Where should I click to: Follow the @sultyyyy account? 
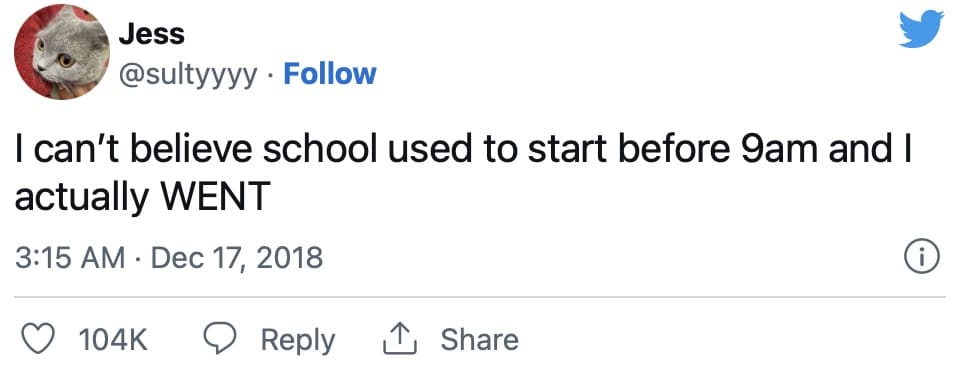click(330, 74)
